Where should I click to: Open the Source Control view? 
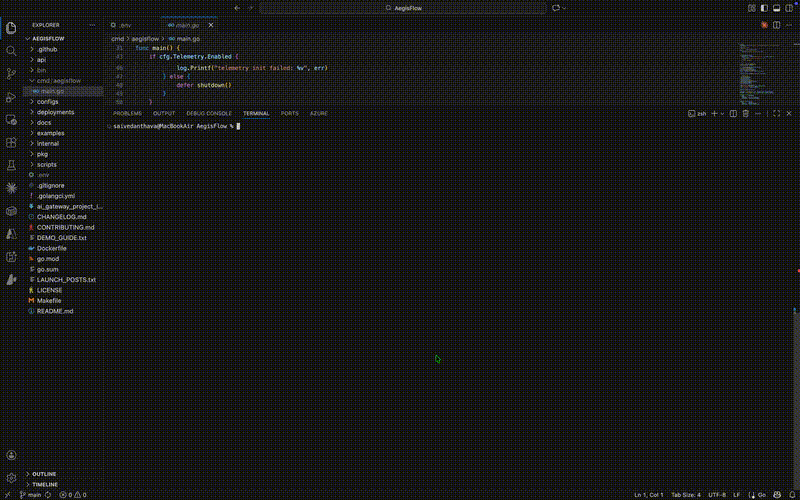pyautogui.click(x=11, y=73)
